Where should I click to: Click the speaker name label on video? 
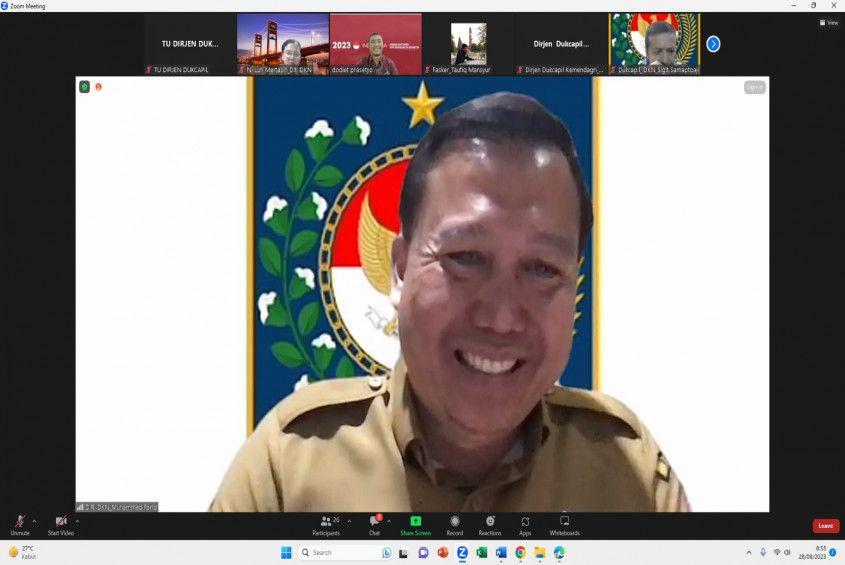pos(117,507)
